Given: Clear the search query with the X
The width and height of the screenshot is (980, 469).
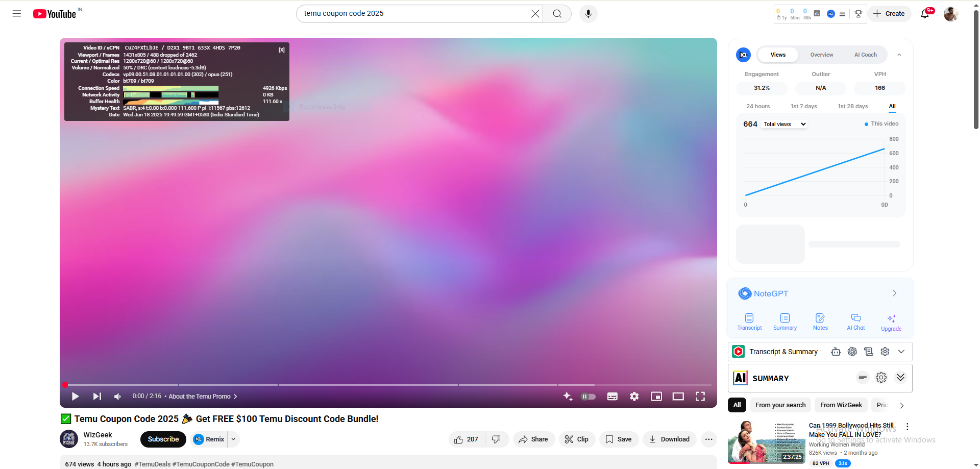Looking at the screenshot, I should (x=535, y=14).
